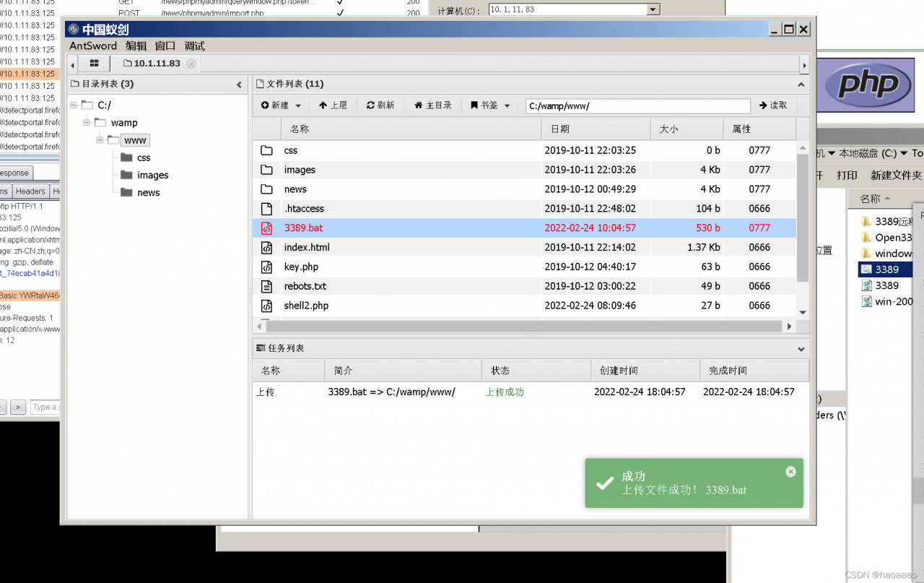
Task: Sort files by 日期 column
Action: (x=596, y=129)
